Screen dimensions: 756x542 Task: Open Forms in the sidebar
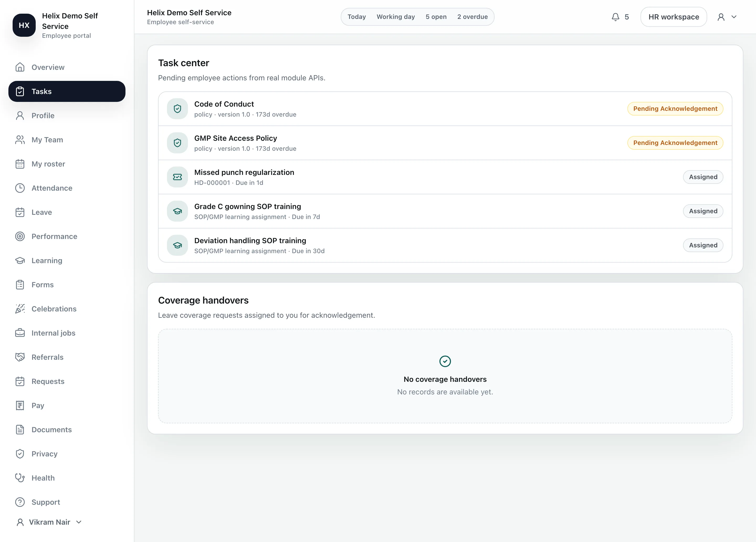coord(67,285)
